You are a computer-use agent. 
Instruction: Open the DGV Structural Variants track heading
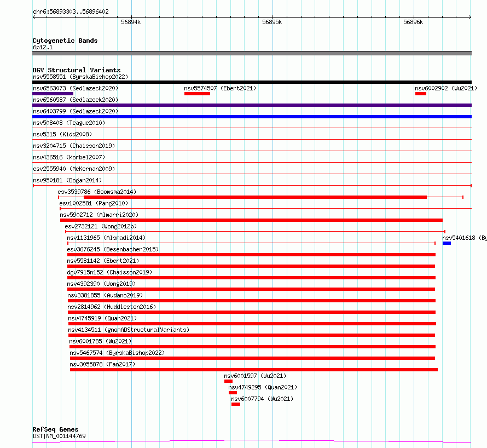[x=77, y=70]
